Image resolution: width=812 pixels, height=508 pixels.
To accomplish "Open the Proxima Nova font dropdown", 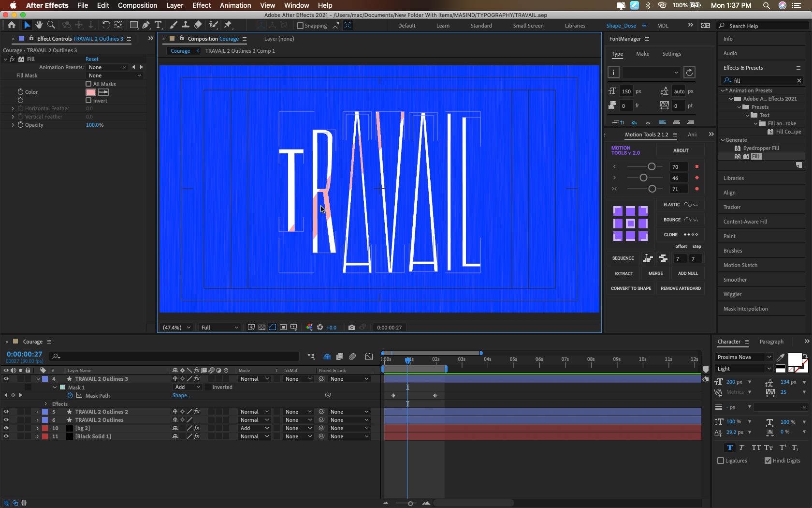I will (x=743, y=357).
